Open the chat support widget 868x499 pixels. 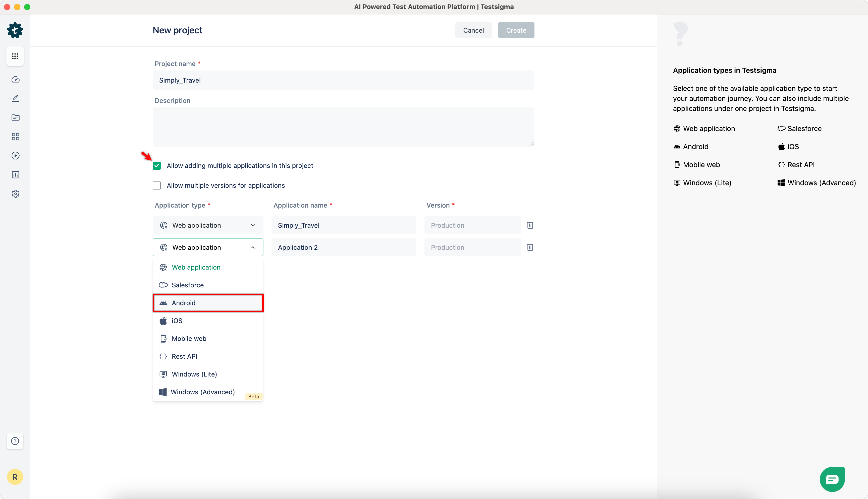832,479
